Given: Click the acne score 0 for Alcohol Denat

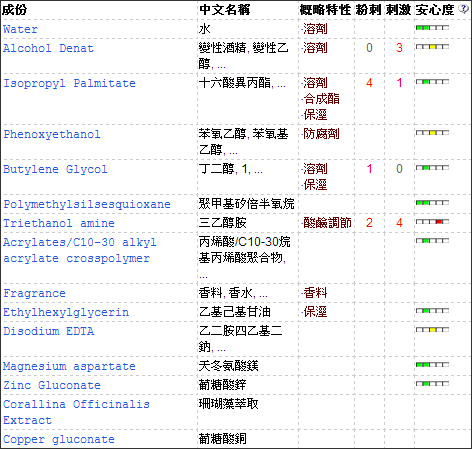Looking at the screenshot, I should click(x=369, y=48).
